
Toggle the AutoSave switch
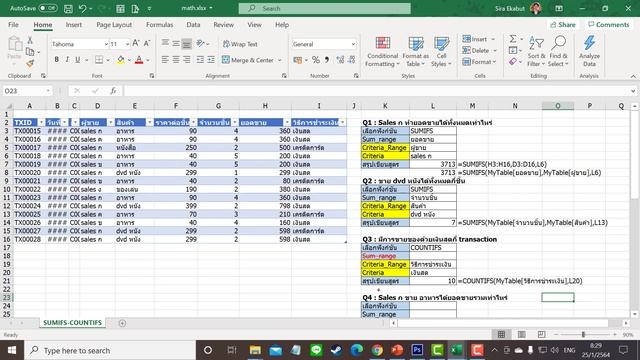47,8
